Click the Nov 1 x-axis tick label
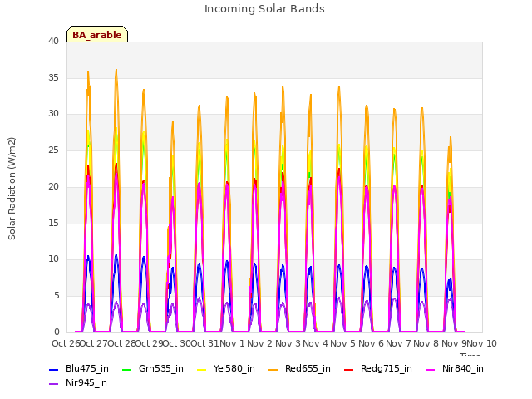The image size is (532, 399). tap(233, 343)
